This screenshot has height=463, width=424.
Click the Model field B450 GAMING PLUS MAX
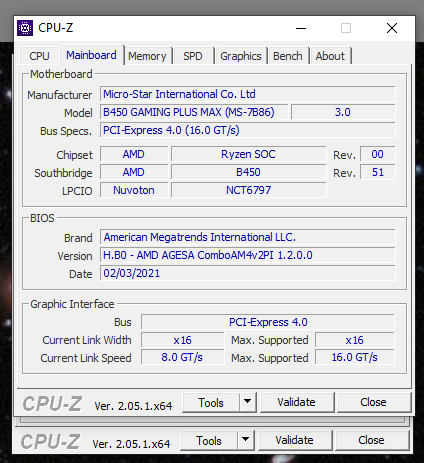[194, 112]
